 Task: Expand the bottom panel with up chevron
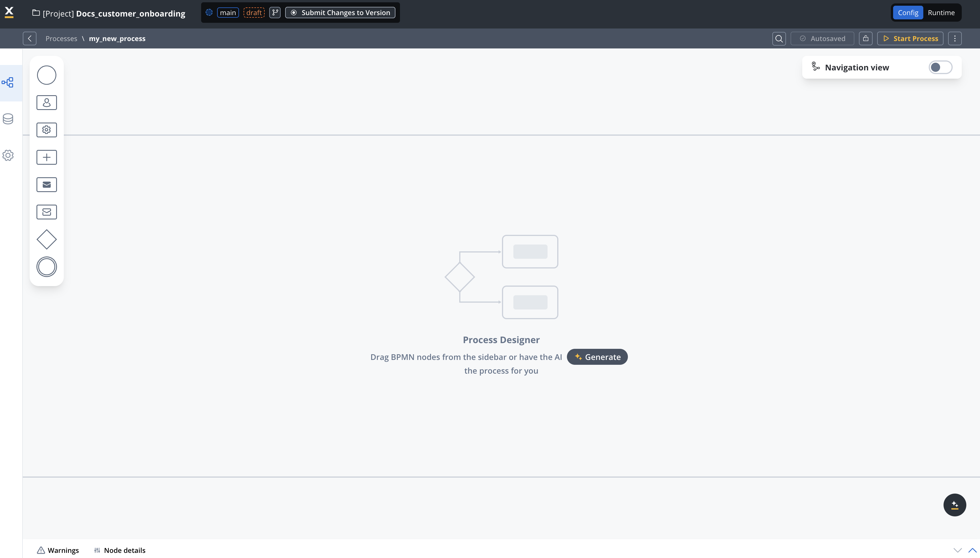(972, 550)
